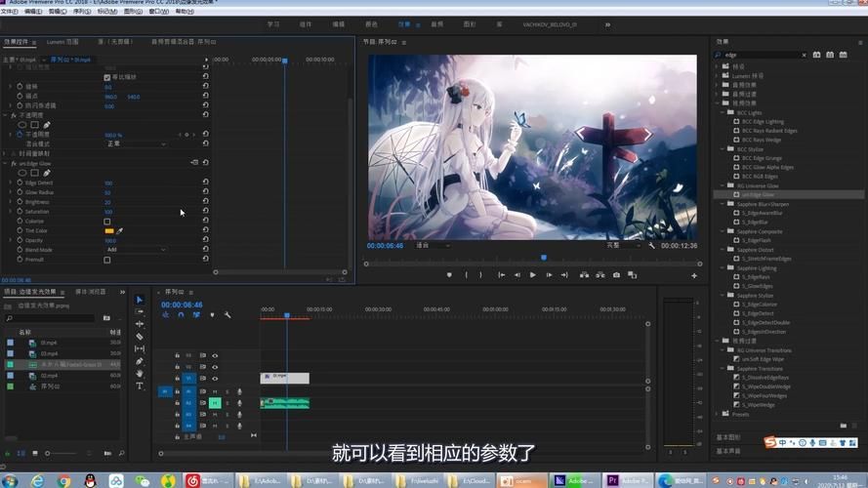Play the sequence in Program monitor
Screen dimensions: 868x488
tap(532, 275)
